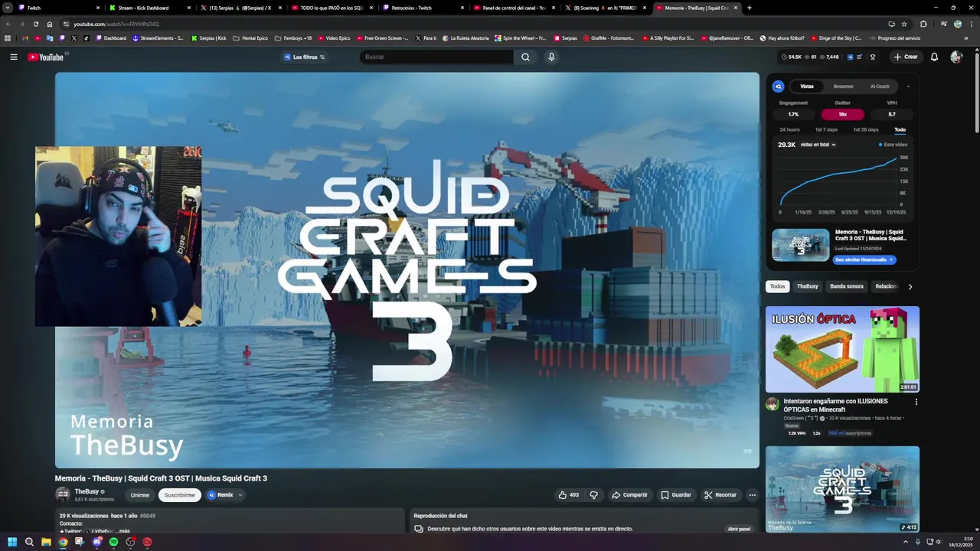Click the vidIQ logo in stats panel

[778, 86]
